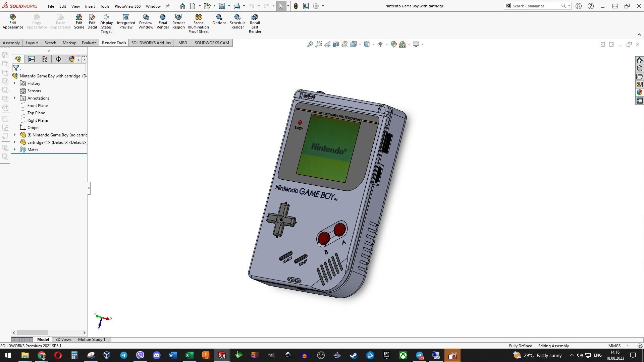
Task: Switch to the Motion Study 1 tab
Action: pos(92,340)
